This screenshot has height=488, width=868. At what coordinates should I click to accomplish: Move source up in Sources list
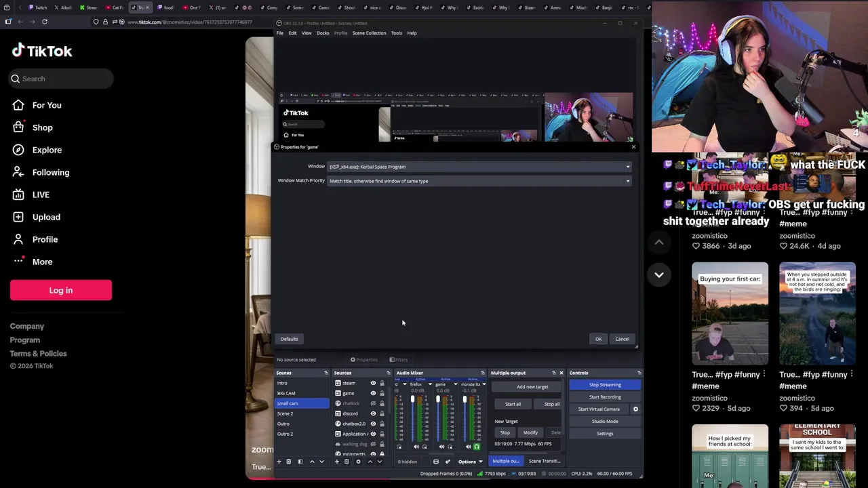tap(370, 462)
